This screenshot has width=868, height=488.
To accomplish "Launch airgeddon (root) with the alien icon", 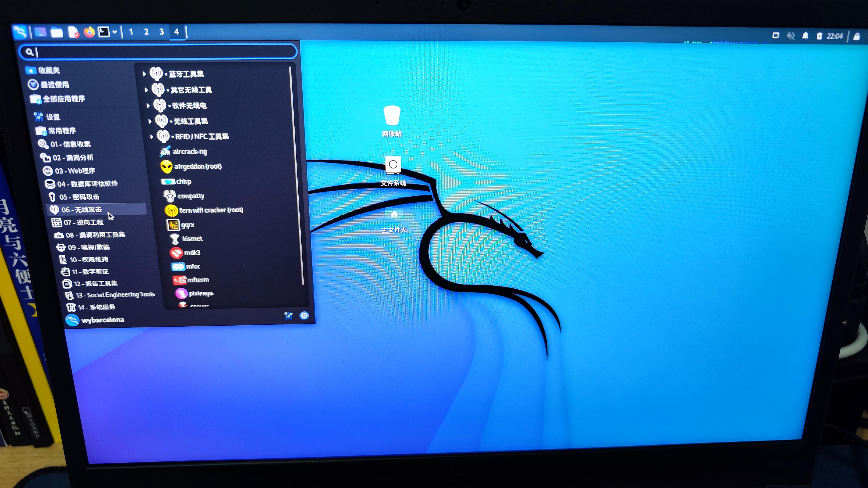I will [198, 166].
